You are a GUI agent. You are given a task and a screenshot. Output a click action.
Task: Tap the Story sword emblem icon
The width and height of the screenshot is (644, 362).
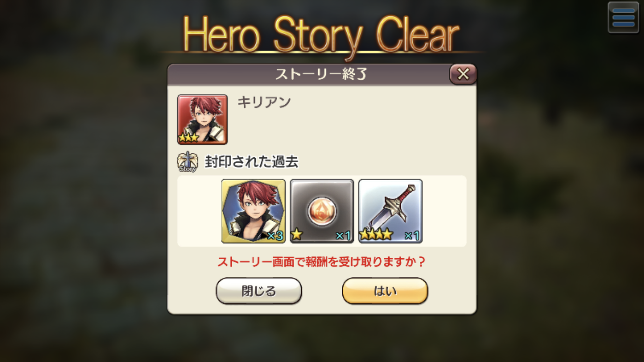(187, 162)
